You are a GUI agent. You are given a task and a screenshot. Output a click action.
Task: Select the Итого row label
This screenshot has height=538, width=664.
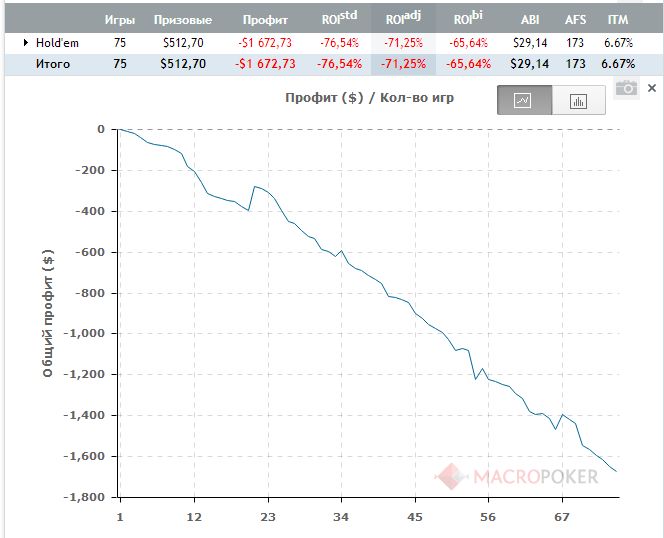click(53, 64)
